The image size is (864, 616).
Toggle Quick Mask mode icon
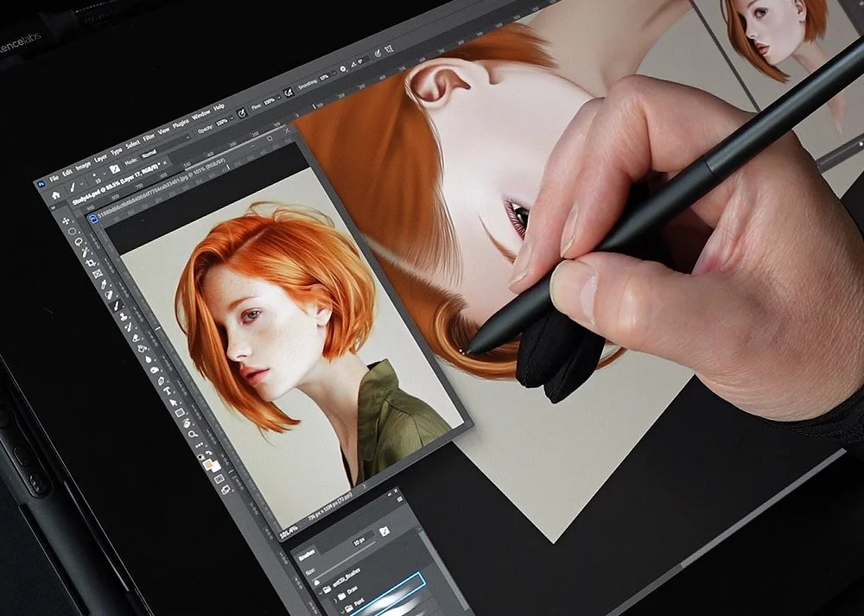coord(219,479)
